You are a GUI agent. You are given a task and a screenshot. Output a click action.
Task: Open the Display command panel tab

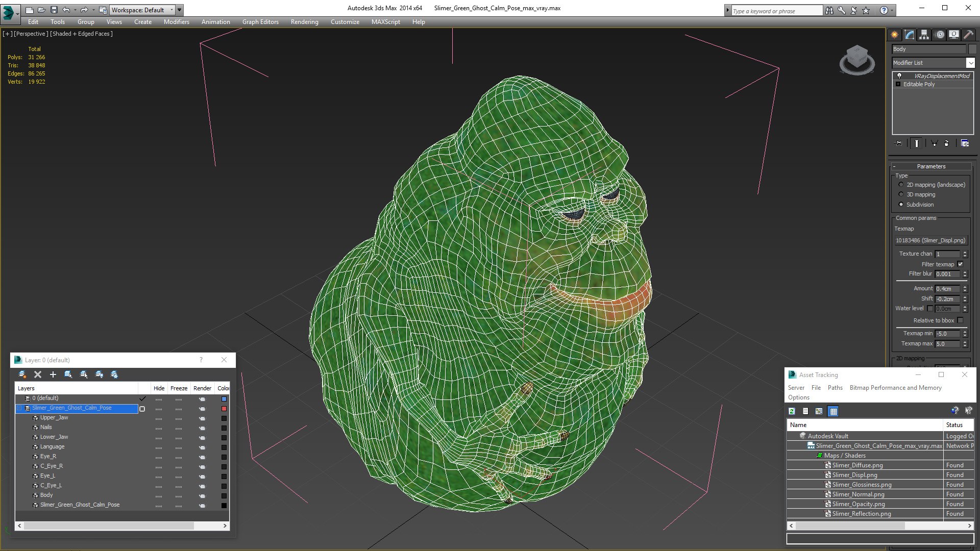(954, 35)
